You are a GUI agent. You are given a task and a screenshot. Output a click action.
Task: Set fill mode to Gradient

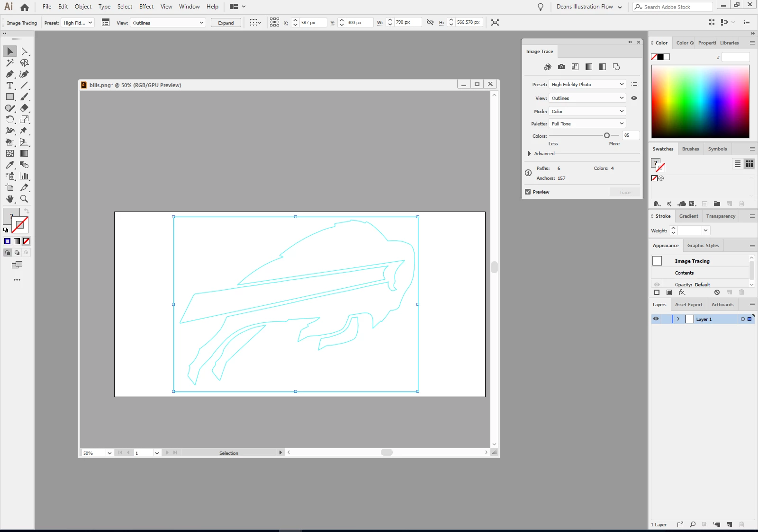17,241
